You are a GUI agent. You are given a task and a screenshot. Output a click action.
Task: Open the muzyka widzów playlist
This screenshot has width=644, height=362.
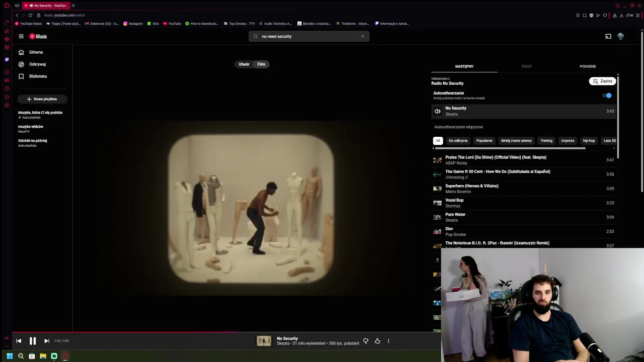(x=31, y=129)
